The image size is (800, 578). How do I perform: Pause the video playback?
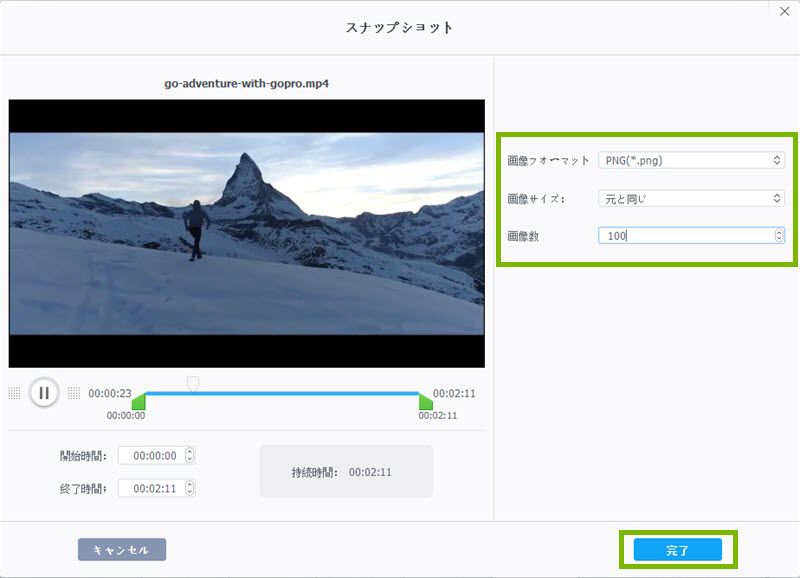click(43, 393)
